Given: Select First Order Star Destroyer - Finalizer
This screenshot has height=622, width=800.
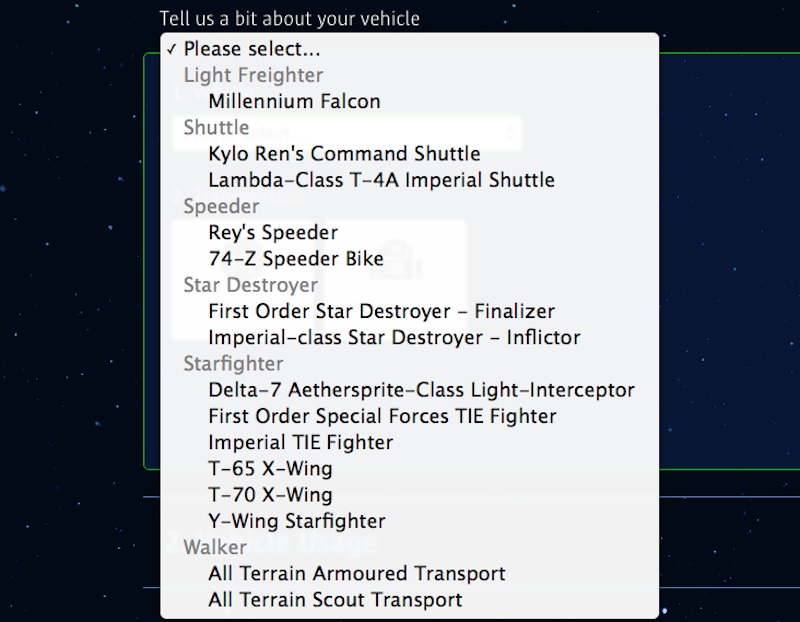Looking at the screenshot, I should [380, 311].
